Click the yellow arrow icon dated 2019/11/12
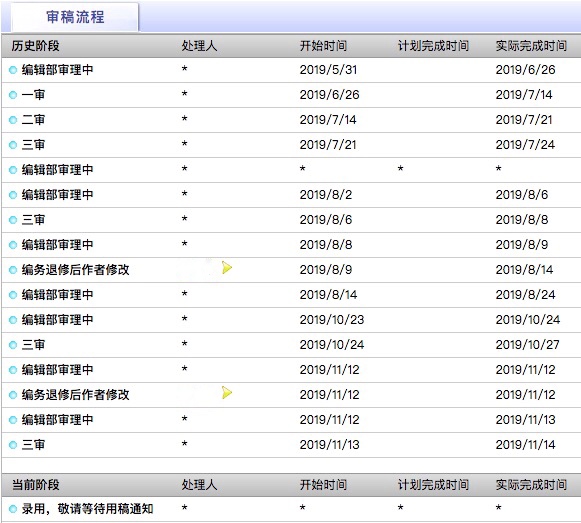Screen dimensions: 581x523 click(227, 393)
